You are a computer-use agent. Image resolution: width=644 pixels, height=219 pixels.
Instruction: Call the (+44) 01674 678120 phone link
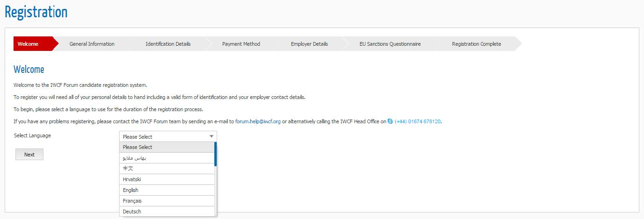418,122
